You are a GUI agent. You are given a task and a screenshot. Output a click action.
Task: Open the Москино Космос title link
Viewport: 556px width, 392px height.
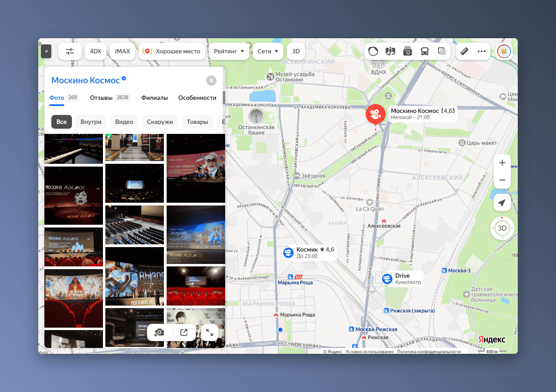pos(86,81)
